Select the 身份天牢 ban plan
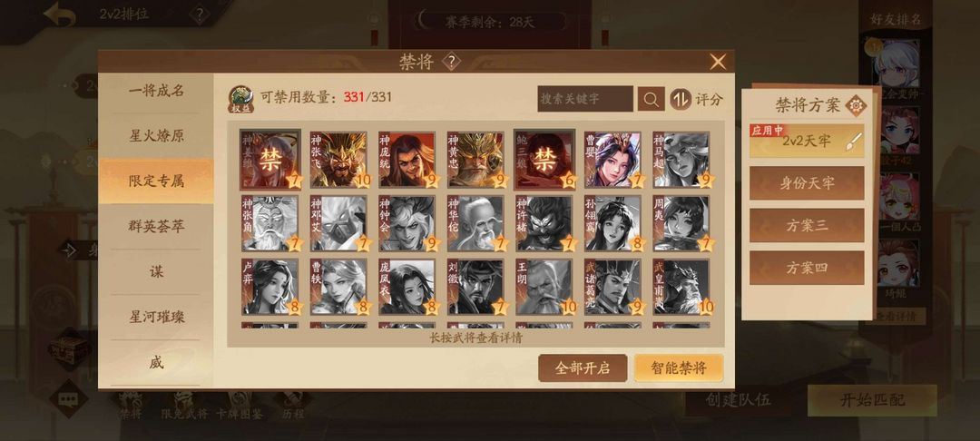 (807, 183)
